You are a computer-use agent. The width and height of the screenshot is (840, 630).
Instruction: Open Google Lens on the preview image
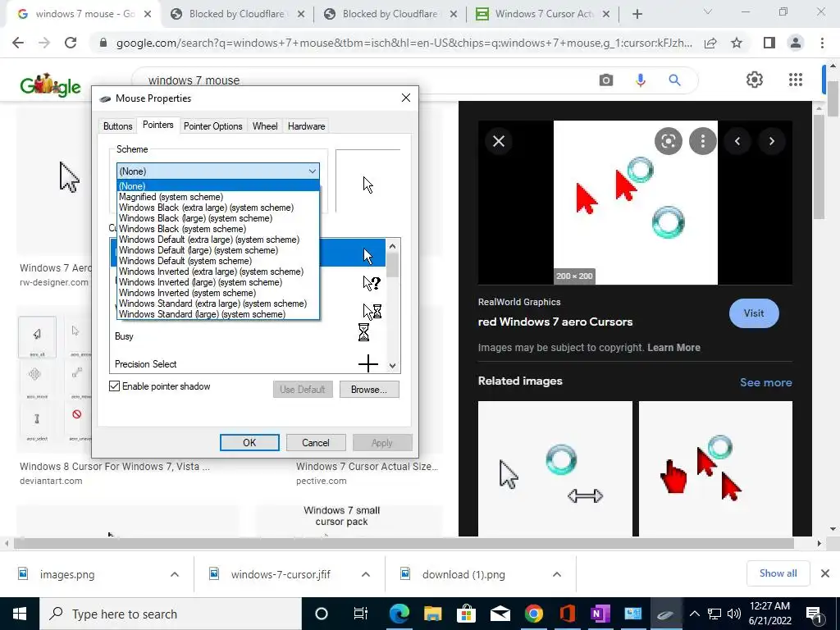[668, 141]
